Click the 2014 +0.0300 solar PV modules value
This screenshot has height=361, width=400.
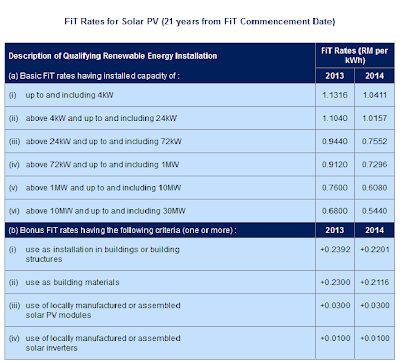click(375, 306)
